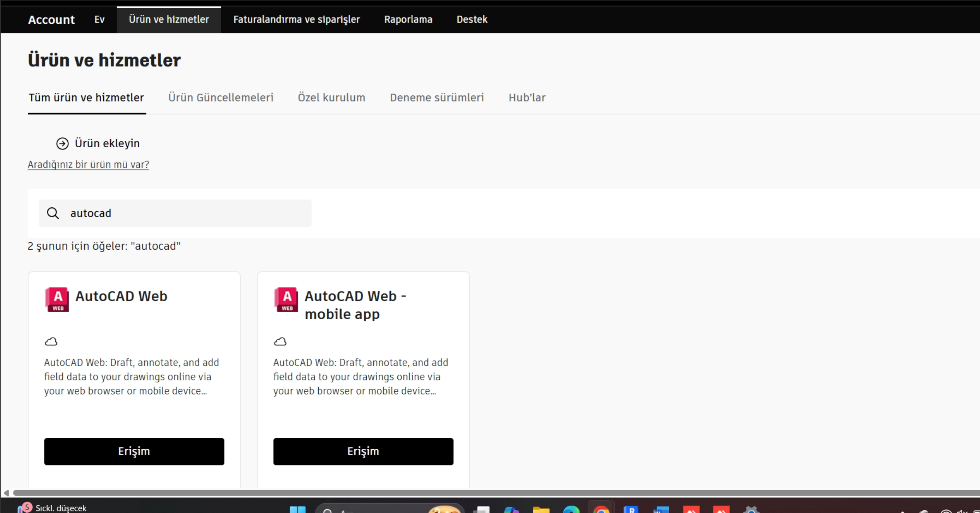Open the Raporlama menu item
980x513 pixels.
click(x=408, y=19)
